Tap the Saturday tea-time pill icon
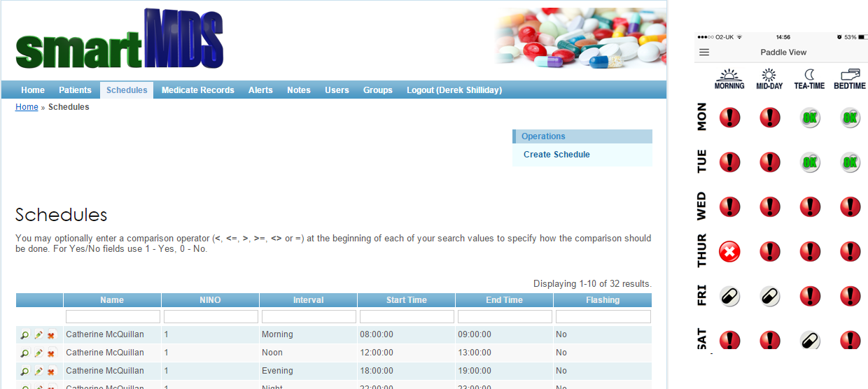This screenshot has width=868, height=389. pyautogui.click(x=810, y=340)
